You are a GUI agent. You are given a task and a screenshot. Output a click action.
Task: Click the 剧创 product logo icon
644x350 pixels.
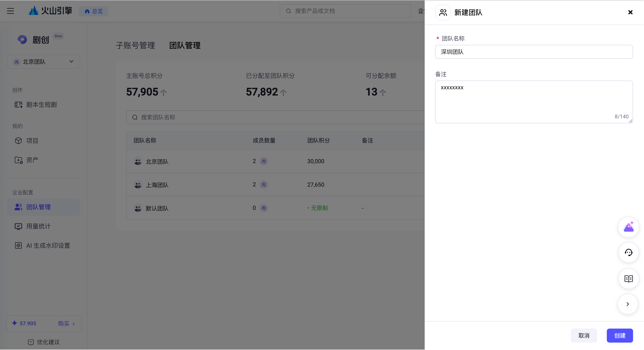tap(22, 40)
